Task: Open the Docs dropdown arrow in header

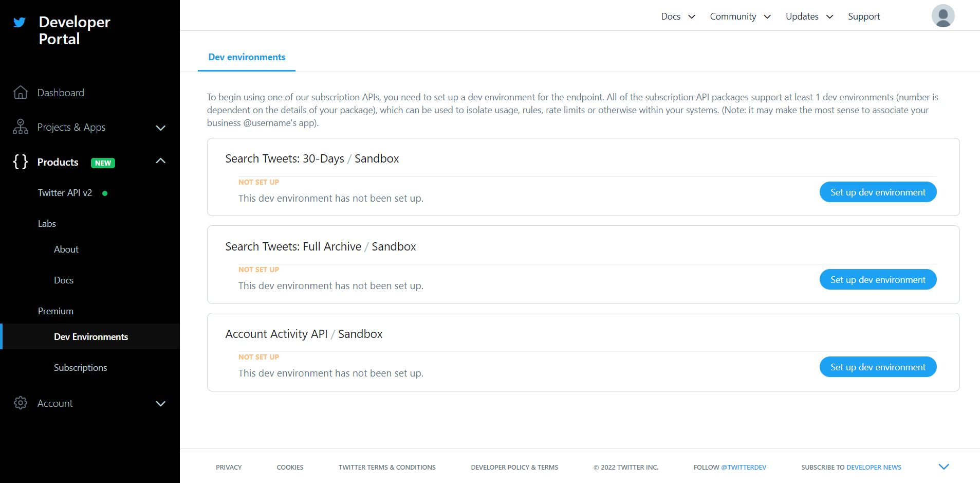Action: (692, 17)
